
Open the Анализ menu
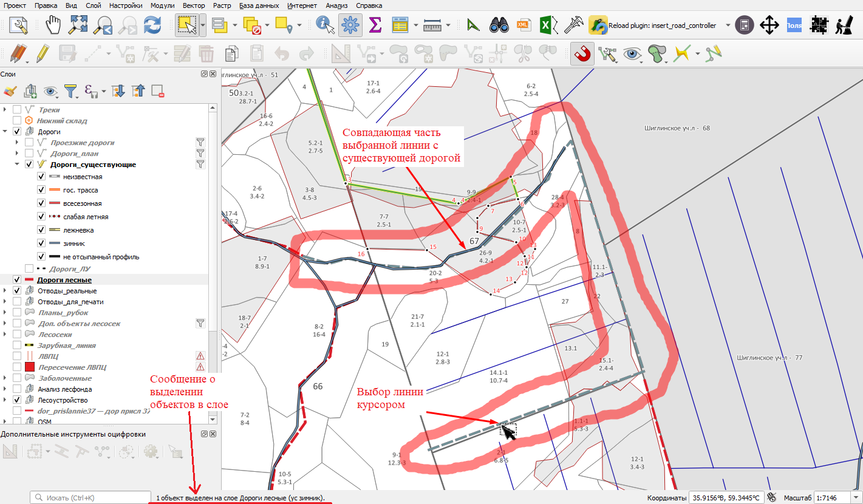click(337, 5)
